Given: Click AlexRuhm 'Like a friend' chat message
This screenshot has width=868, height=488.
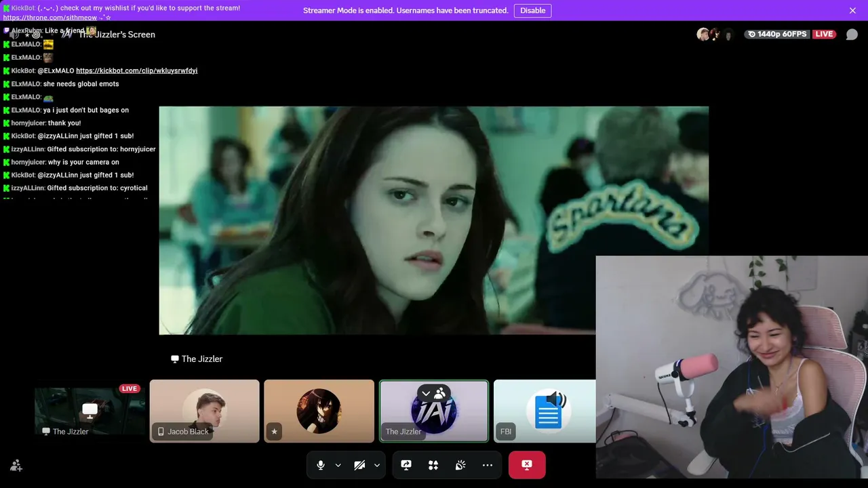Looking at the screenshot, I should (64, 31).
